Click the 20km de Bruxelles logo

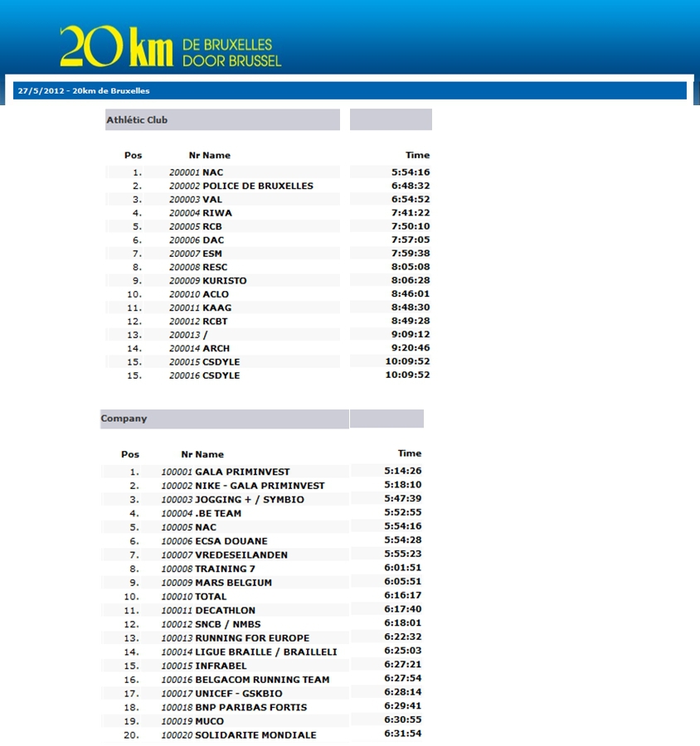pos(170,46)
